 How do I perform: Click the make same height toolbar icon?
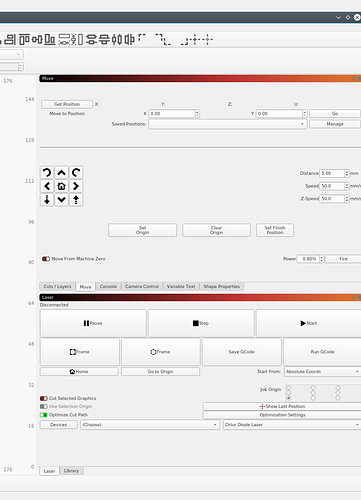click(x=77, y=39)
